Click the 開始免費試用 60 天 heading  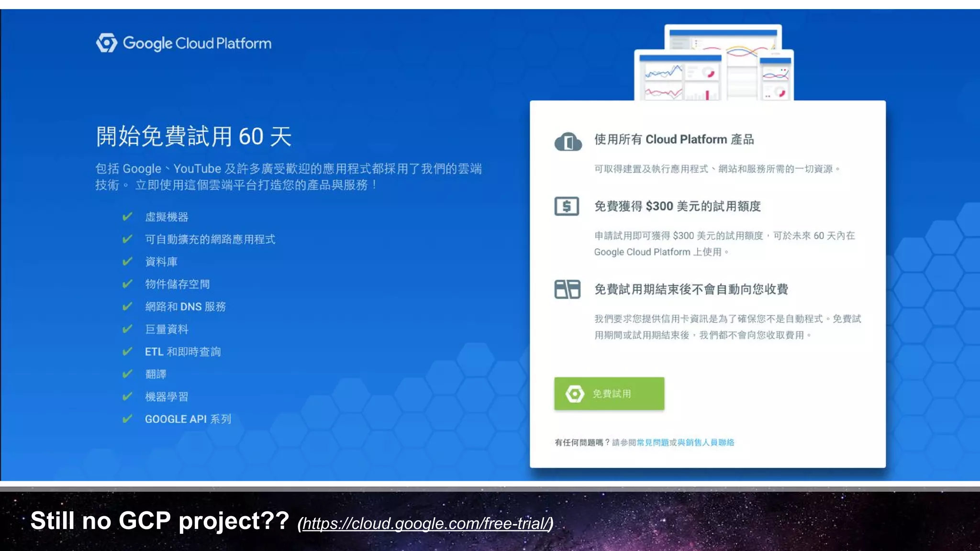tap(194, 136)
